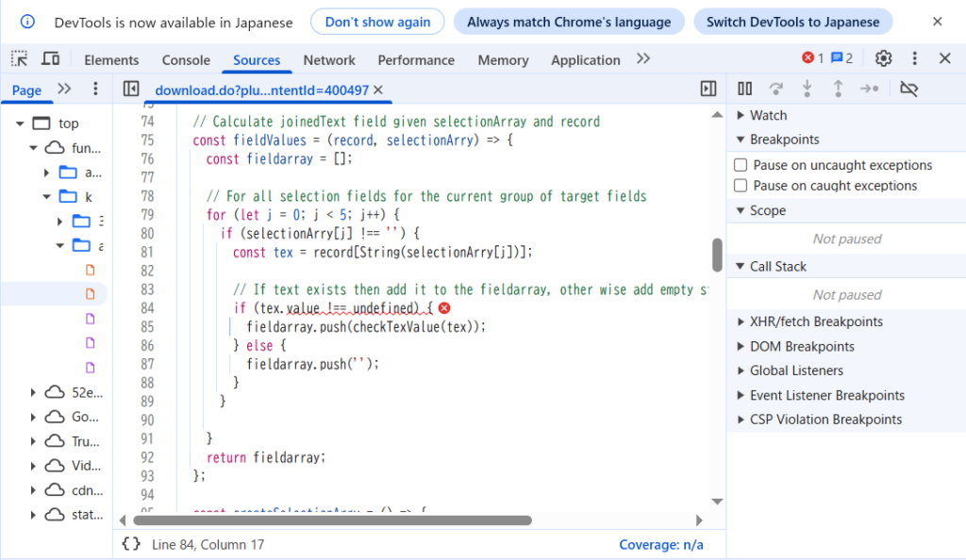Screen dimensions: 966x560
Task: Enable Pause on caught exceptions
Action: [x=741, y=186]
